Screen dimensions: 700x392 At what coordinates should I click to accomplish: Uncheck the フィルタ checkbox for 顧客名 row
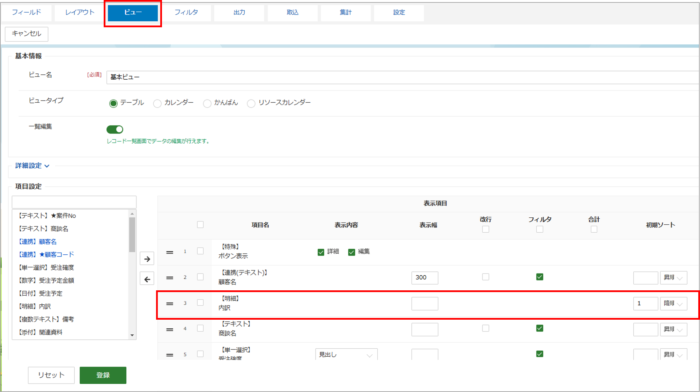click(539, 277)
